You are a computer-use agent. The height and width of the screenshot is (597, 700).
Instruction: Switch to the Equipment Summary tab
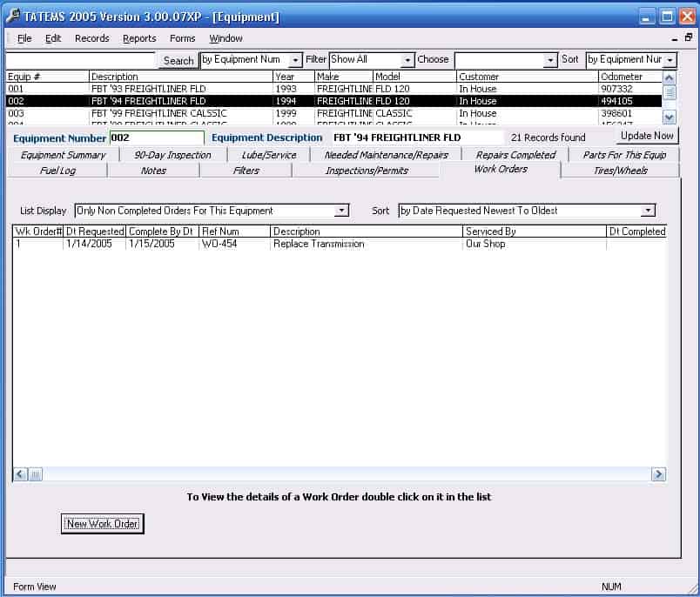[x=63, y=155]
